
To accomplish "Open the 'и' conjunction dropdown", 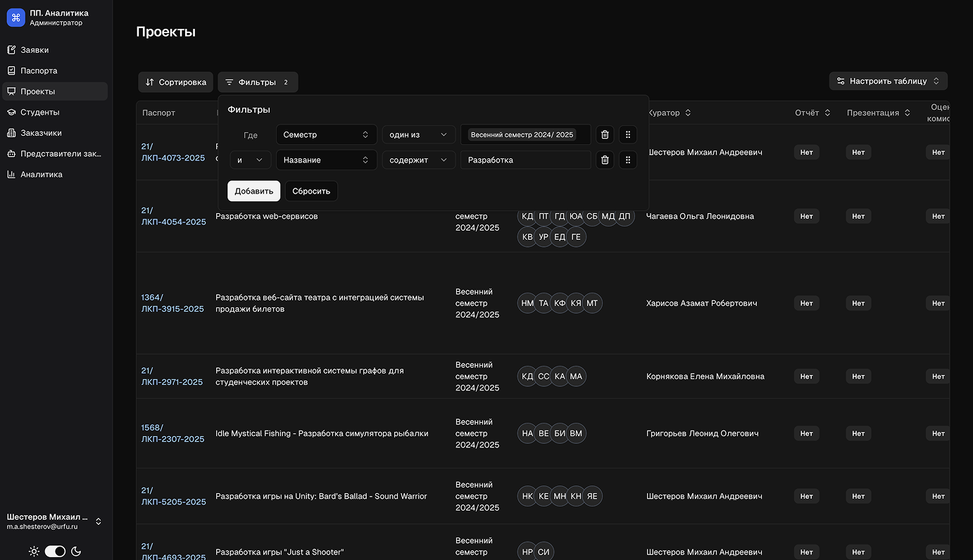I will click(x=250, y=160).
